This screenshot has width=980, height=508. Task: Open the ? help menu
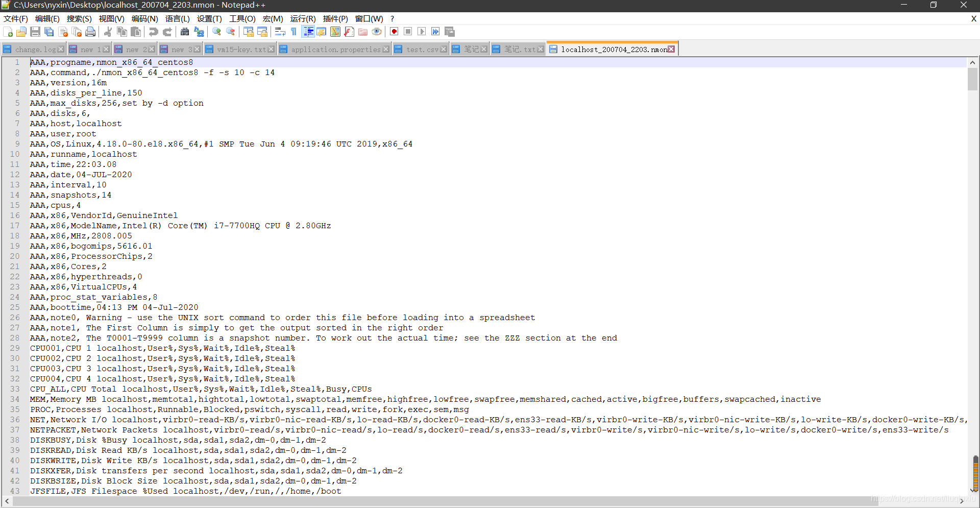(393, 19)
